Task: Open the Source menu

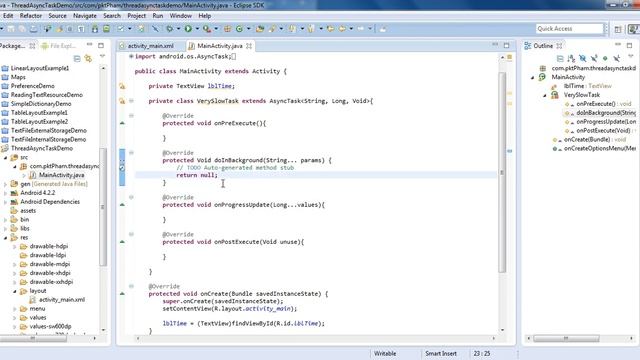Action: click(x=57, y=16)
